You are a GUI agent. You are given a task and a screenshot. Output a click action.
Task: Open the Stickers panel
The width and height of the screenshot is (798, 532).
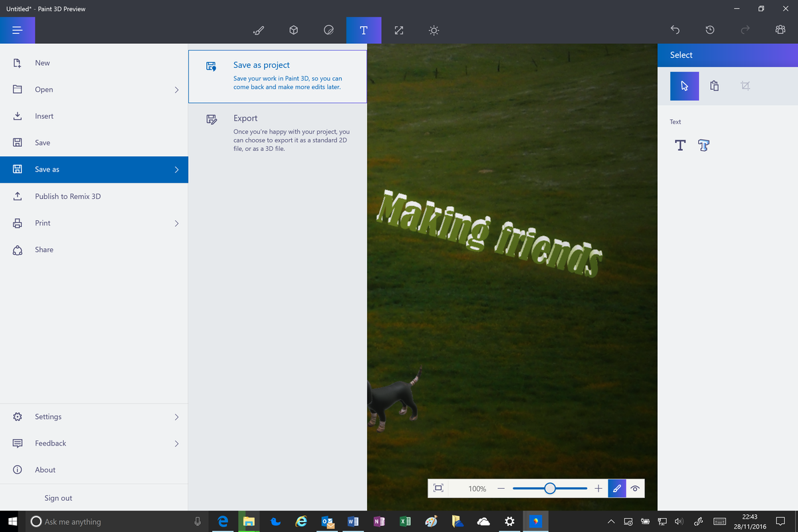(x=329, y=30)
